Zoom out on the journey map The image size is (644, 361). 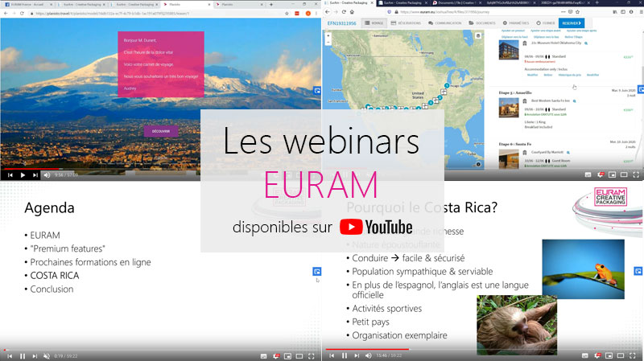[328, 42]
